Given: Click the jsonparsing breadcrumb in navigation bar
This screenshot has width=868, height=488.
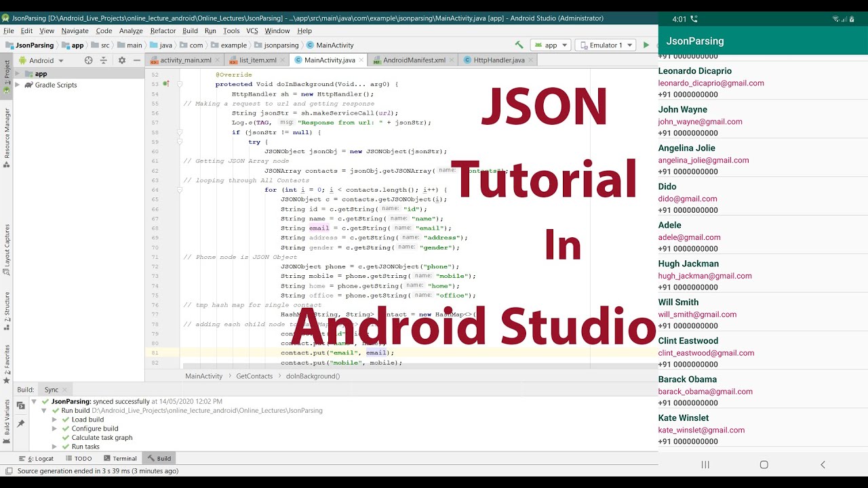Looking at the screenshot, I should 276,45.
